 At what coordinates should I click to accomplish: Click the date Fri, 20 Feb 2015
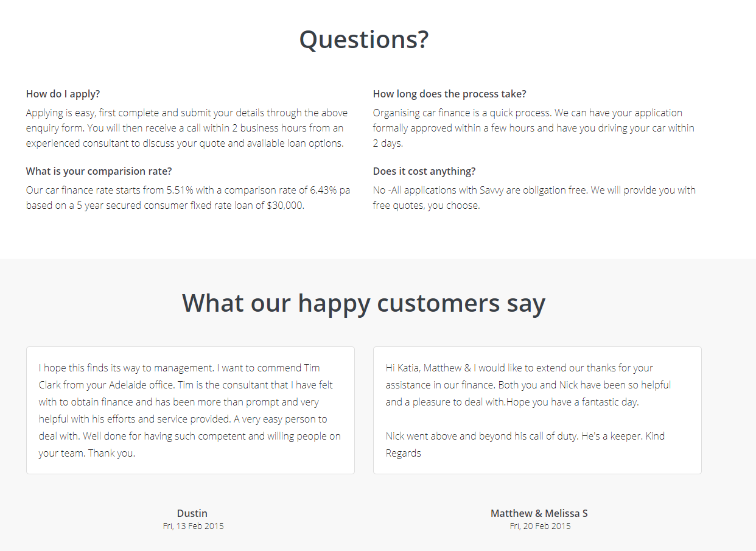point(541,526)
